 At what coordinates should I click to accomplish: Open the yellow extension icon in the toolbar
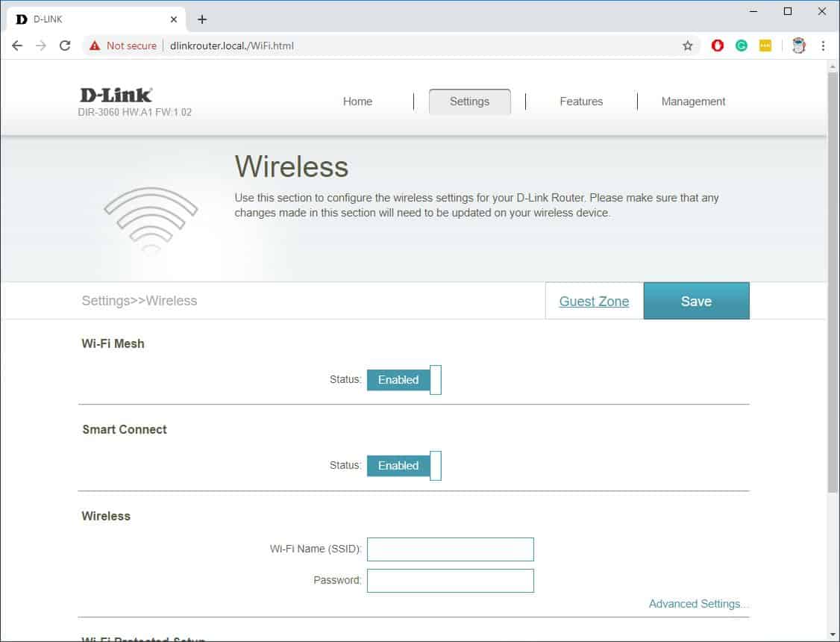(765, 46)
